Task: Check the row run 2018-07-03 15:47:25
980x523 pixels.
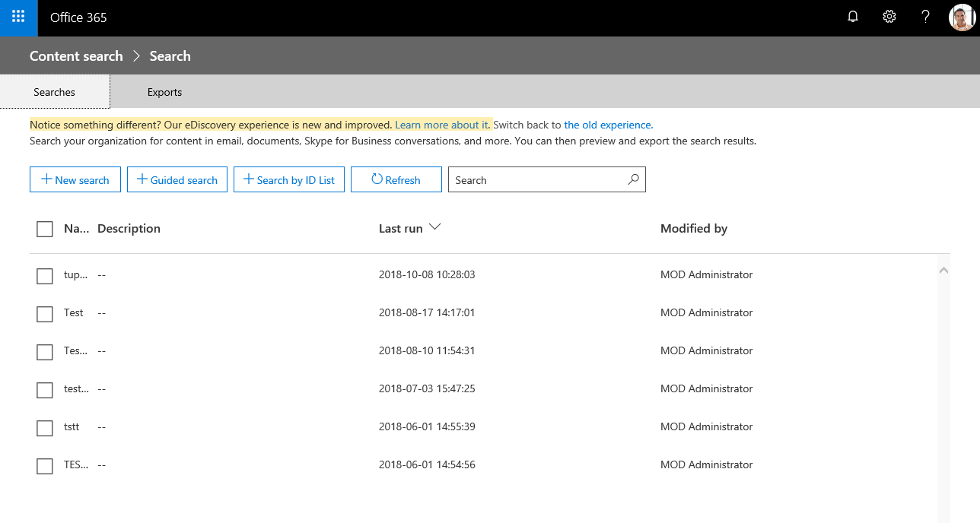Action: (45, 390)
